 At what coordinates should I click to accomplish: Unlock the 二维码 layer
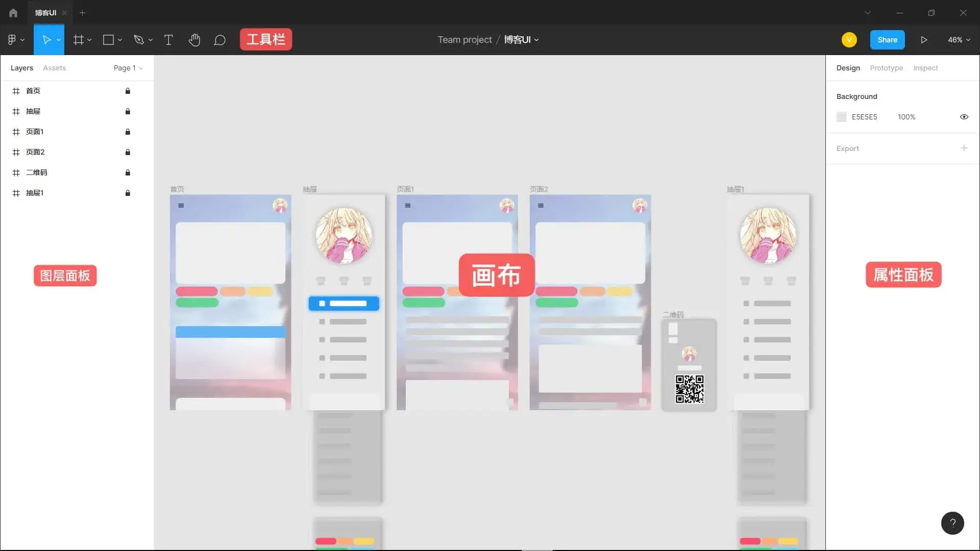(x=128, y=172)
